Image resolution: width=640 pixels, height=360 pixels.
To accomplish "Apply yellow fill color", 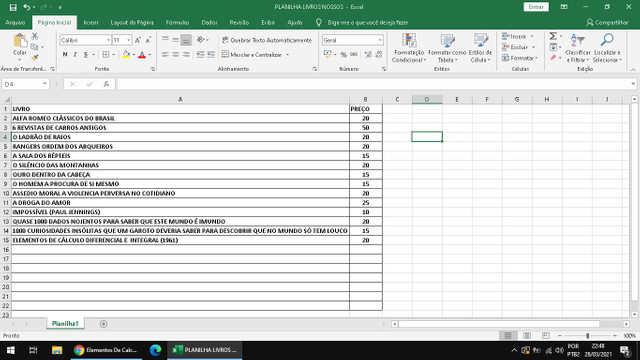I will pyautogui.click(x=126, y=54).
